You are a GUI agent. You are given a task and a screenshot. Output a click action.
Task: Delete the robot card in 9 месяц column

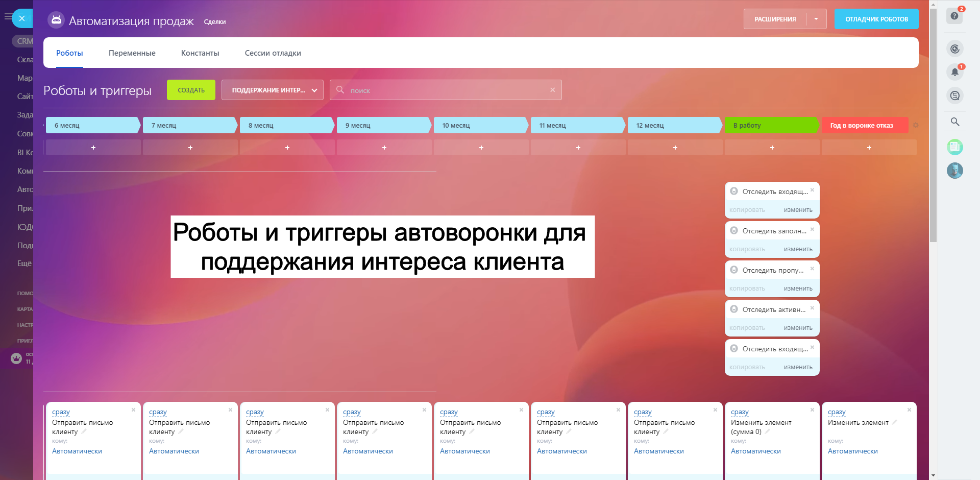coord(424,410)
